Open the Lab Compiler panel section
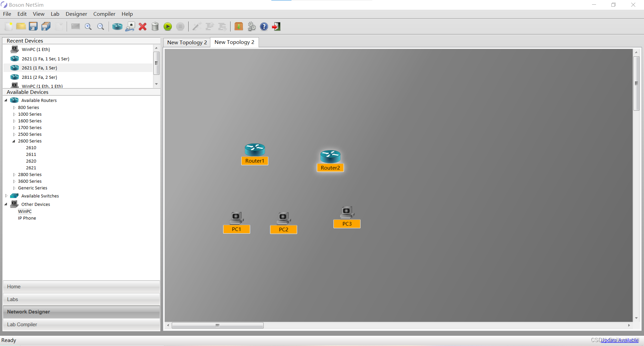The width and height of the screenshot is (644, 346). click(82, 325)
